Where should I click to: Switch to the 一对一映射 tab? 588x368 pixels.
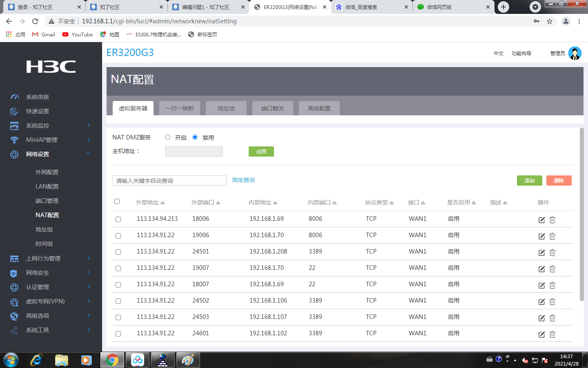click(180, 108)
